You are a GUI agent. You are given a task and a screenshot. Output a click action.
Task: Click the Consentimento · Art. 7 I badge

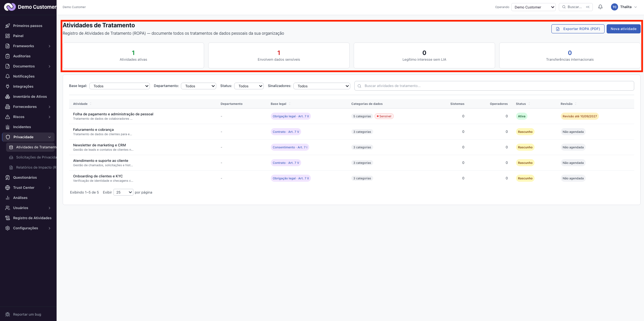pos(290,147)
